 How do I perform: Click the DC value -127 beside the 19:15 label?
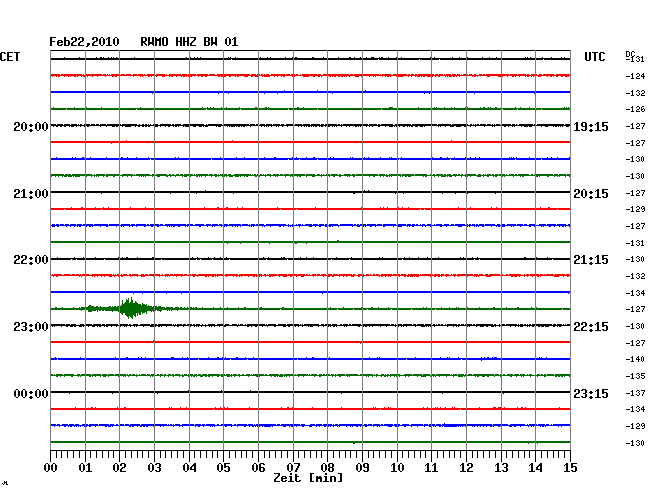point(635,126)
